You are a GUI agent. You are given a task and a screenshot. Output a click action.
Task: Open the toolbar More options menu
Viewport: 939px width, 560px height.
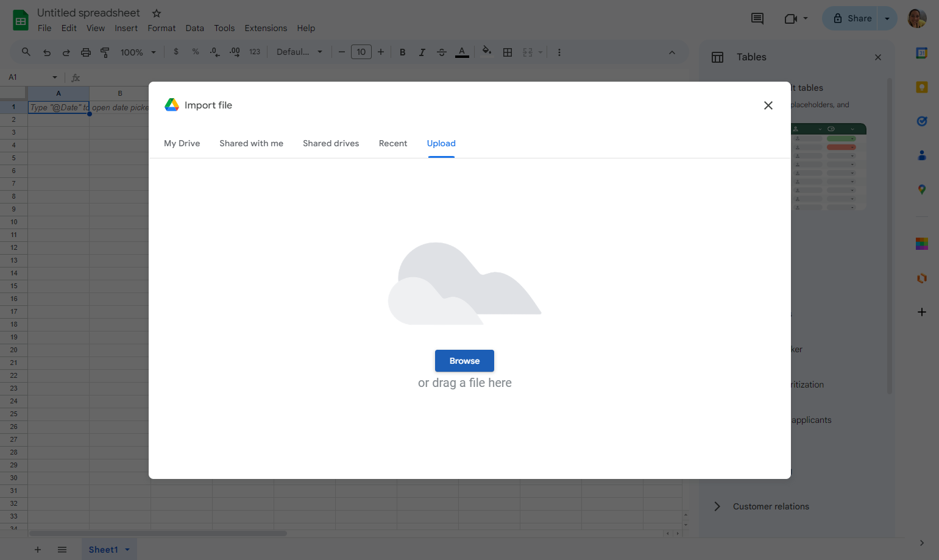click(559, 52)
